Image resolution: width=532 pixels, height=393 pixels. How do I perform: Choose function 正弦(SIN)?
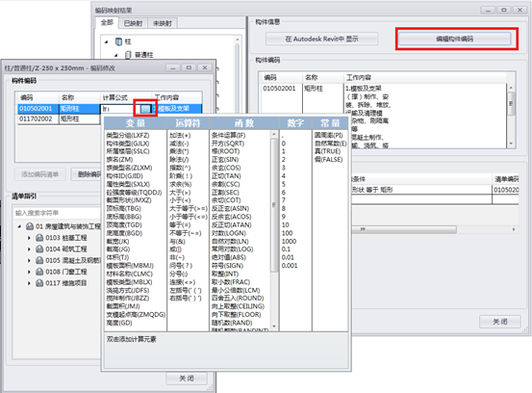coord(225,160)
